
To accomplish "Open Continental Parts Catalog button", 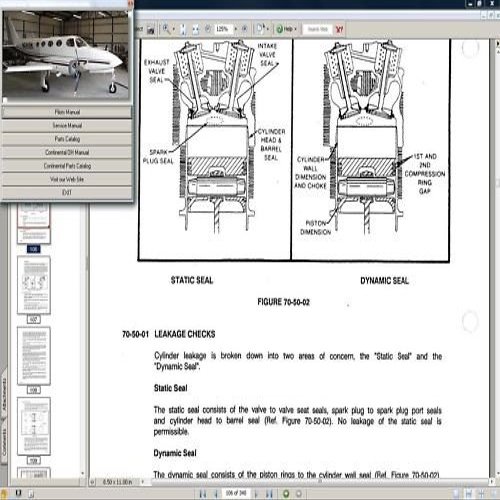I will (67, 166).
